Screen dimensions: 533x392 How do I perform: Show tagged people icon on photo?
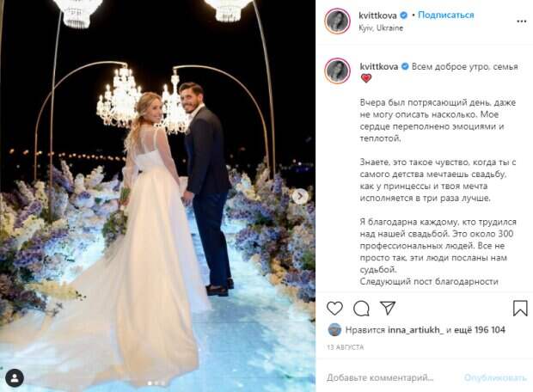click(15, 377)
